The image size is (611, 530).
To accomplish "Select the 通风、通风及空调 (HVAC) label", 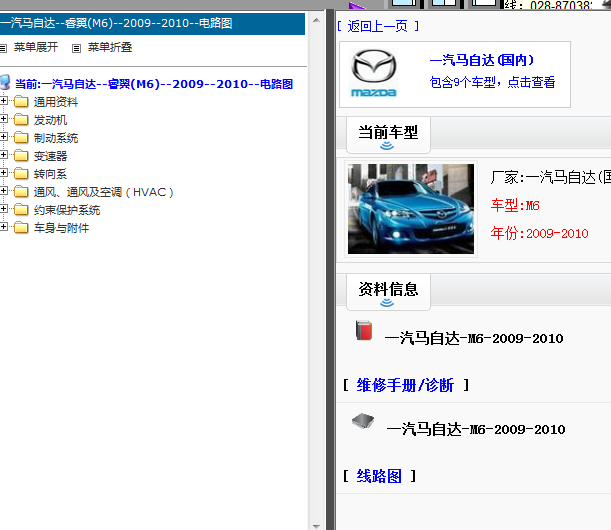I will click(x=103, y=192).
